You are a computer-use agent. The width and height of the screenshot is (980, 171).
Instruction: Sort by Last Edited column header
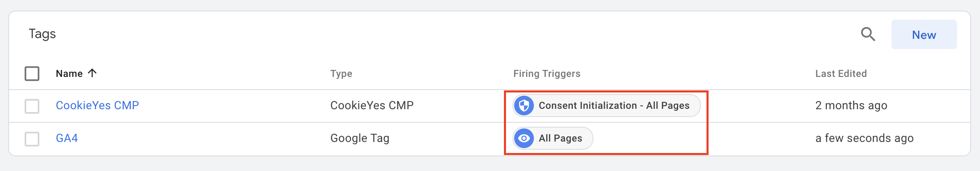click(841, 74)
